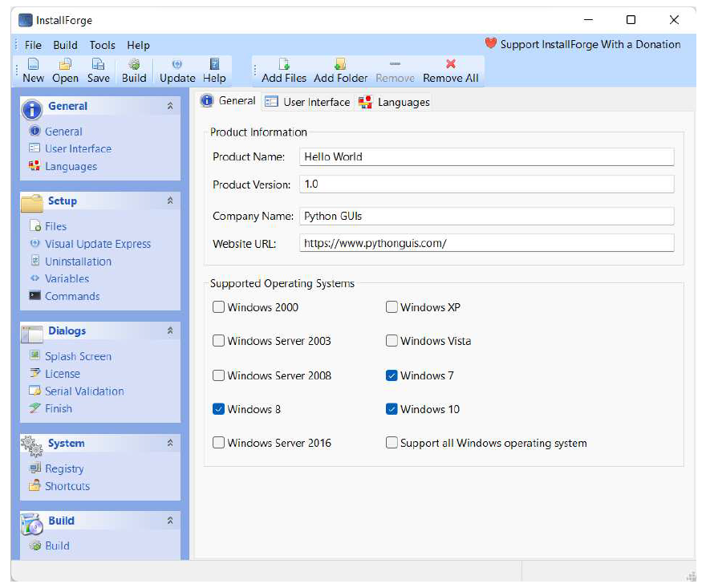Select Registry under System in sidebar
The height and width of the screenshot is (588, 706).
pyautogui.click(x=64, y=468)
